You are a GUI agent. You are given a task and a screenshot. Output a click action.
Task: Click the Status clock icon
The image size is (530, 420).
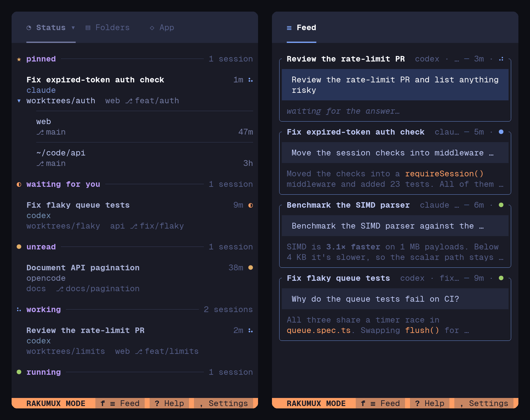29,28
